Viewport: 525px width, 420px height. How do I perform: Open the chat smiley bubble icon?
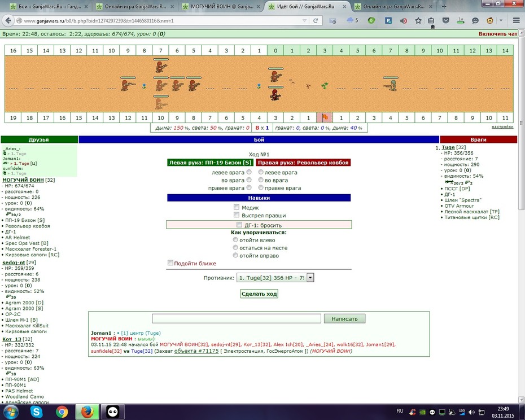coord(475,21)
